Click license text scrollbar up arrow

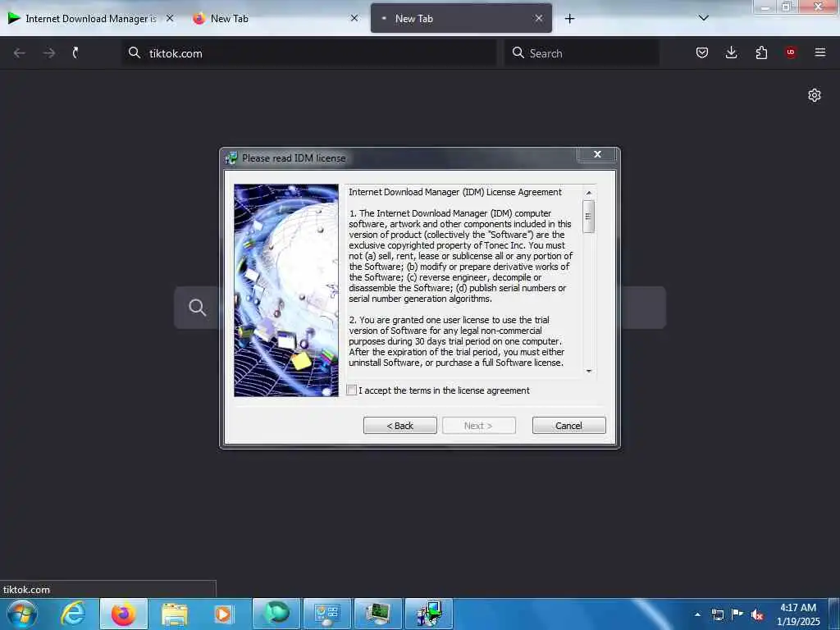pos(588,193)
